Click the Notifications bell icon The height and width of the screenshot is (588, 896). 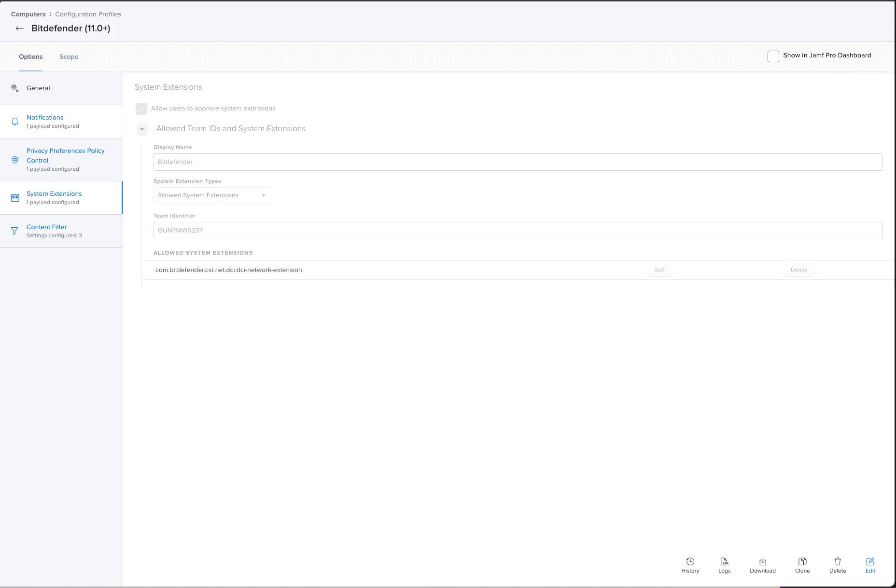(15, 122)
